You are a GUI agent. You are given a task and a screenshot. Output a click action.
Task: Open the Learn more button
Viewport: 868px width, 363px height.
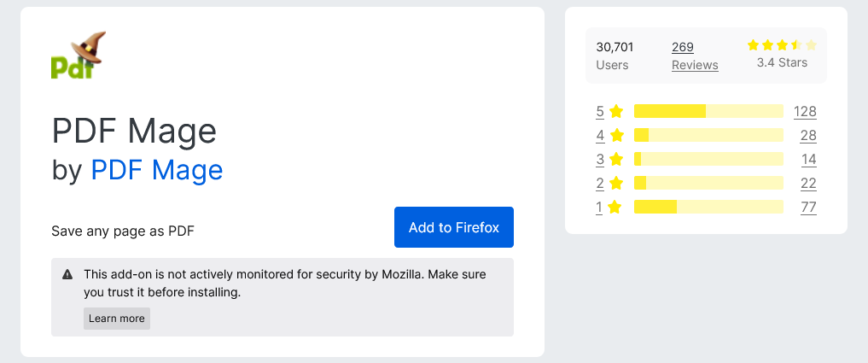pyautogui.click(x=117, y=319)
